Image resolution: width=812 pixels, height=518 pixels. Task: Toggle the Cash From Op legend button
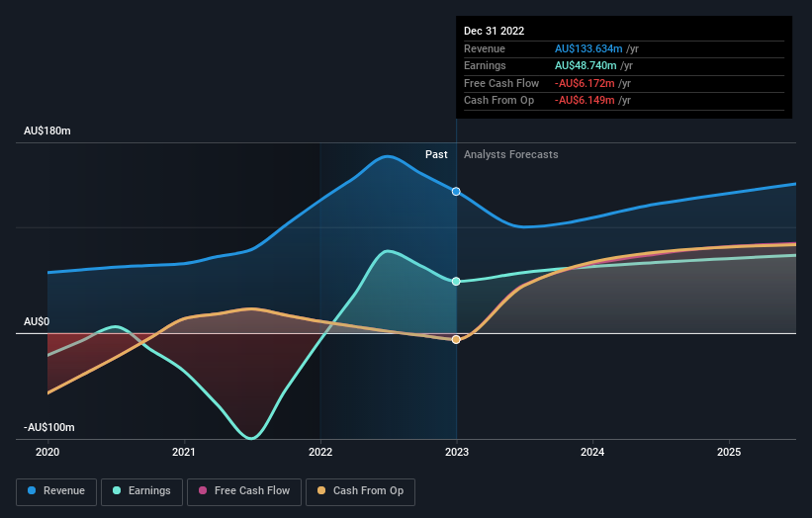[360, 491]
